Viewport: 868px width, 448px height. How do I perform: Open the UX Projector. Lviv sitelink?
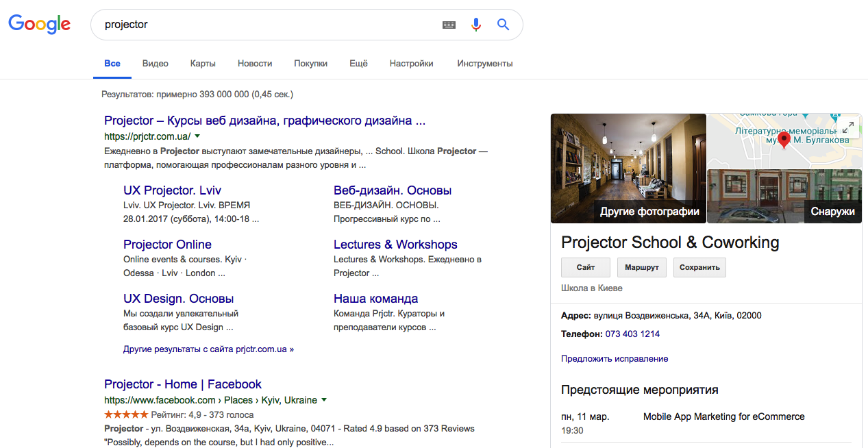click(172, 190)
